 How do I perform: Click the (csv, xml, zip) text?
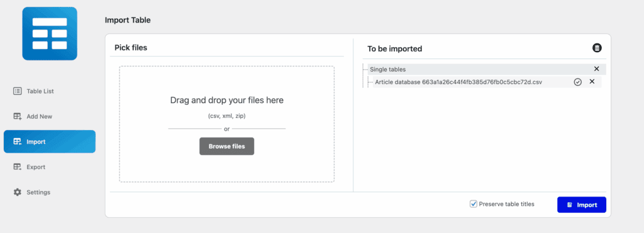[226, 116]
